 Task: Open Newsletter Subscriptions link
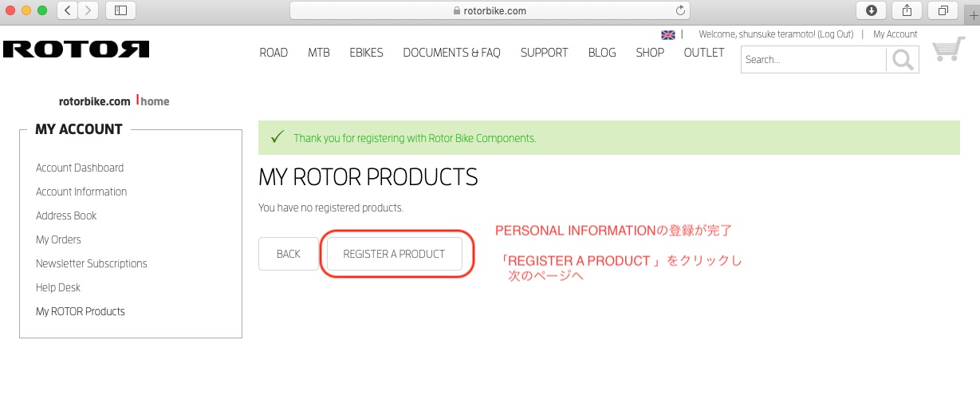point(92,263)
